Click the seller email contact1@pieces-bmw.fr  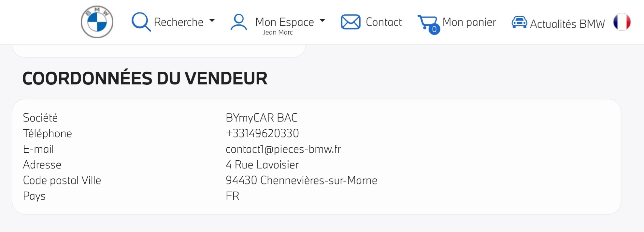(283, 149)
